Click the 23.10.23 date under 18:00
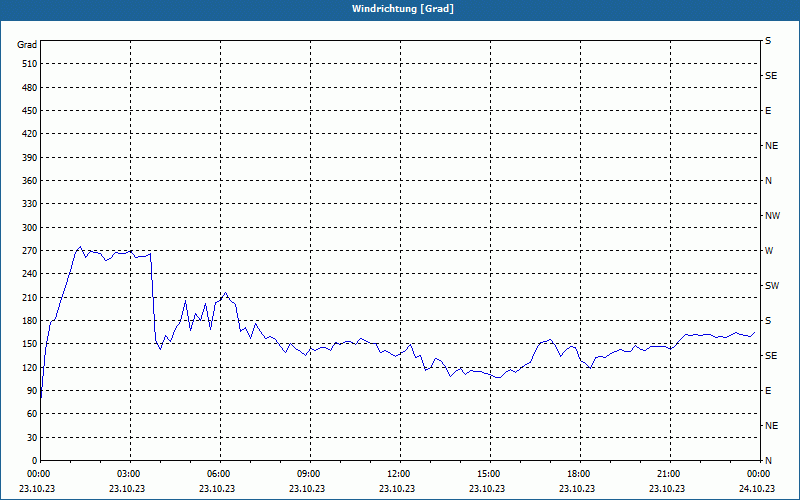This screenshot has height=500, width=800. [x=577, y=489]
